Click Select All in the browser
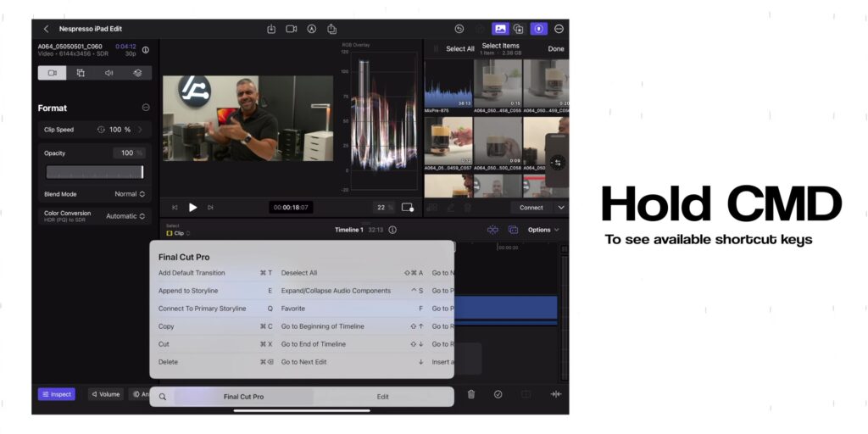The height and width of the screenshot is (434, 868). [460, 48]
